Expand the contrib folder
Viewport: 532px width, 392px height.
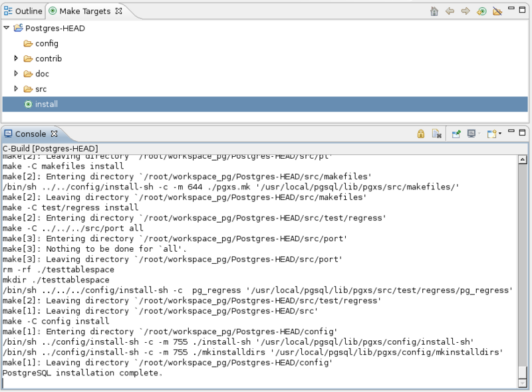pyautogui.click(x=17, y=58)
